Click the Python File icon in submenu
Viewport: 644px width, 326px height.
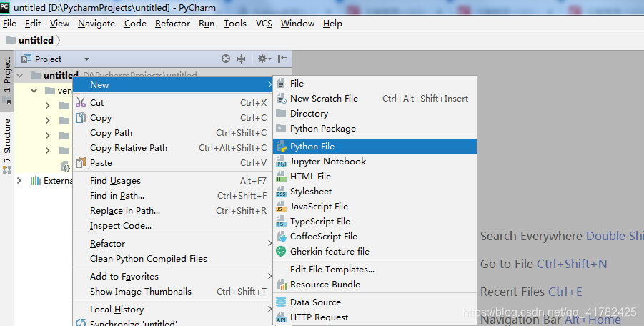pos(281,146)
